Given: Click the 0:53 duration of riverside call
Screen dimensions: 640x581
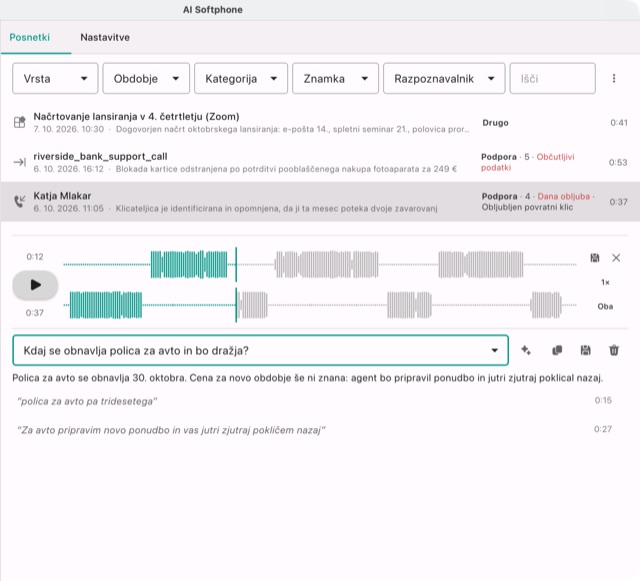Looking at the screenshot, I should click(x=618, y=163).
